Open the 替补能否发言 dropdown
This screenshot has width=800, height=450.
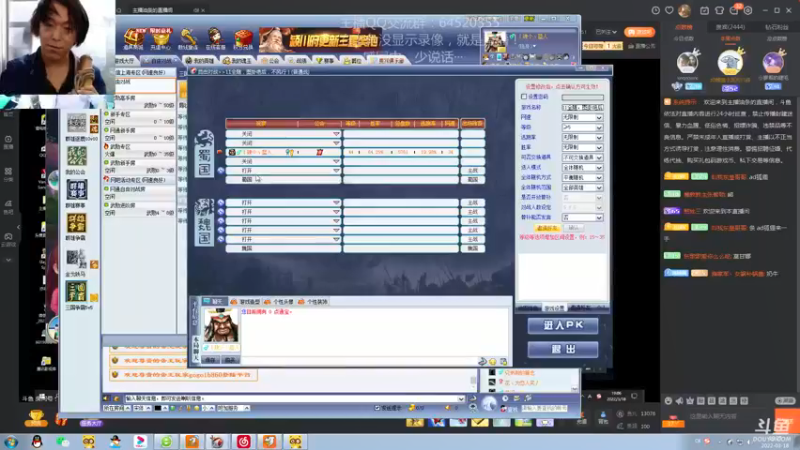pyautogui.click(x=583, y=217)
